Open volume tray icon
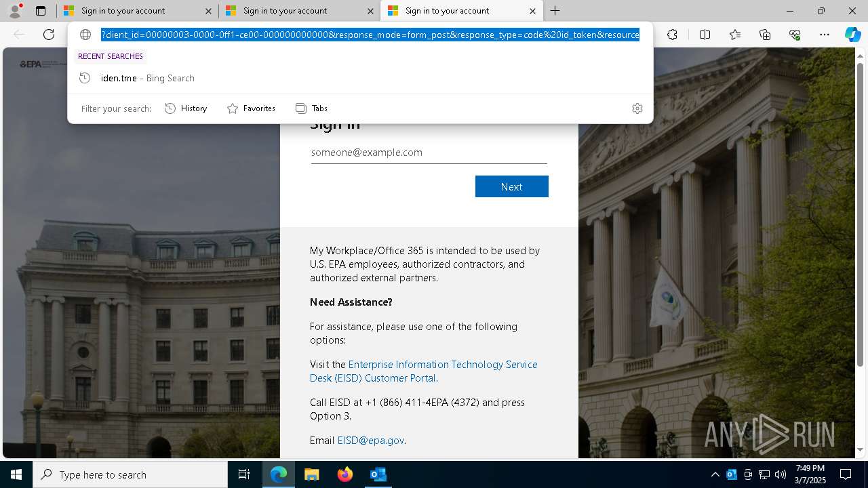This screenshot has width=868, height=488. pyautogui.click(x=781, y=474)
